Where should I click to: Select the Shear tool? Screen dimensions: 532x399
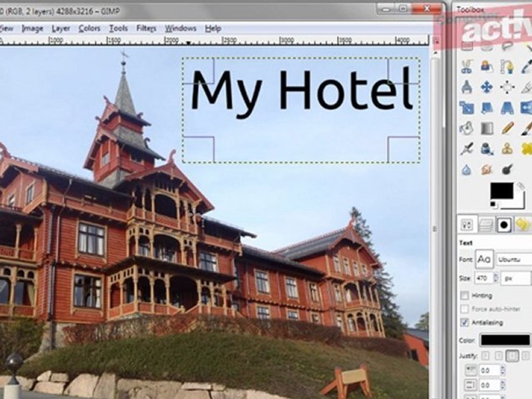[487, 108]
